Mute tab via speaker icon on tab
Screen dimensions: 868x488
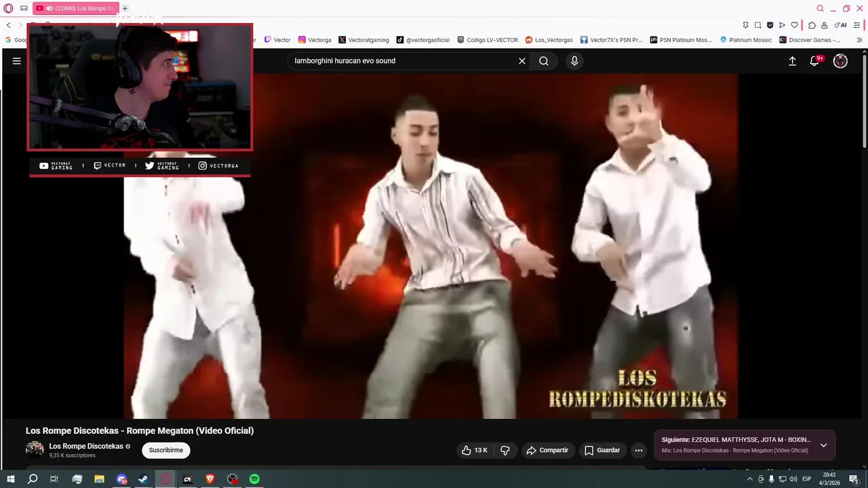click(x=50, y=8)
